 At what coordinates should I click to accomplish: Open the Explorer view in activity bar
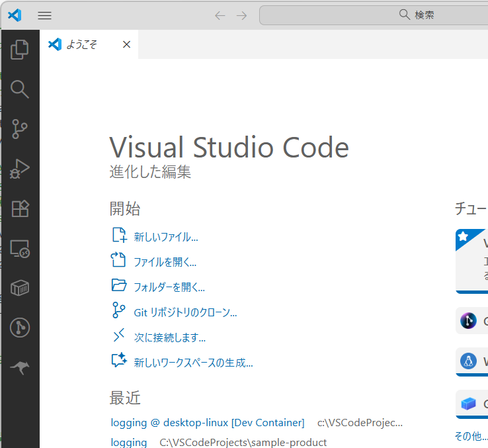(x=20, y=50)
